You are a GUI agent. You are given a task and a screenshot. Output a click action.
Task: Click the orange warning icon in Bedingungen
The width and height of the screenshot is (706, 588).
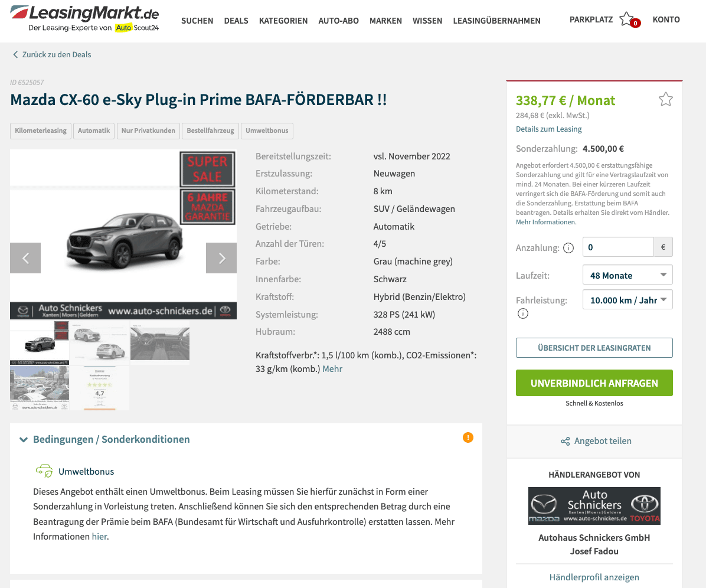tap(468, 437)
